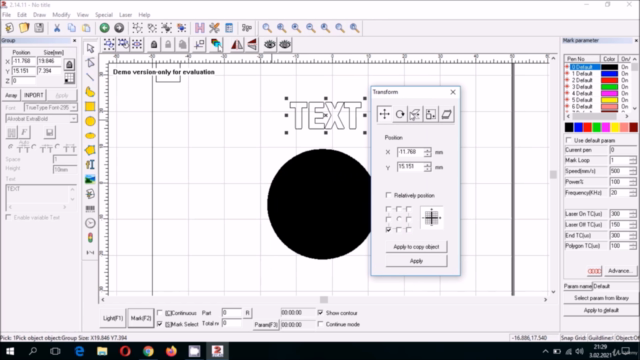Open the Draw menu
The image size is (640, 360).
click(39, 15)
